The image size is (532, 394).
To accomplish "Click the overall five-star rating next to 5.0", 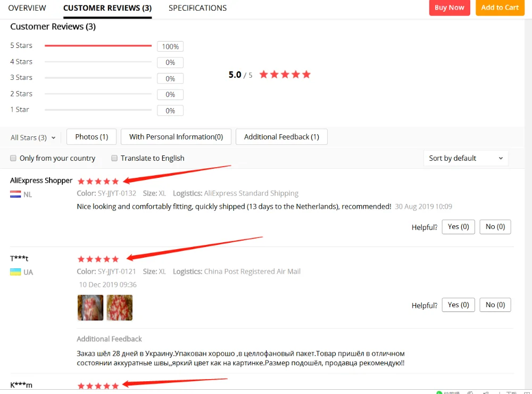I will (x=285, y=75).
